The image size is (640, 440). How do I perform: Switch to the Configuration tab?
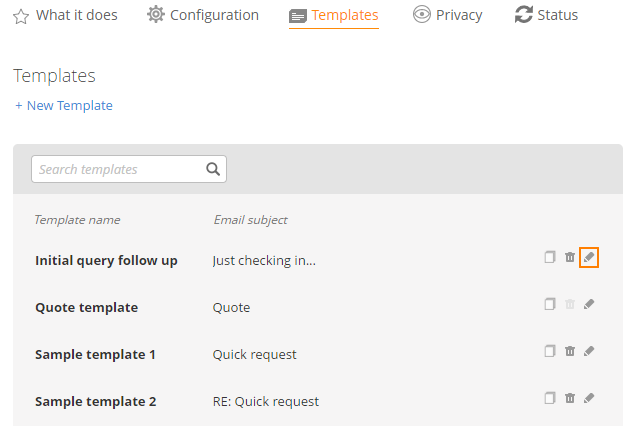(x=203, y=15)
